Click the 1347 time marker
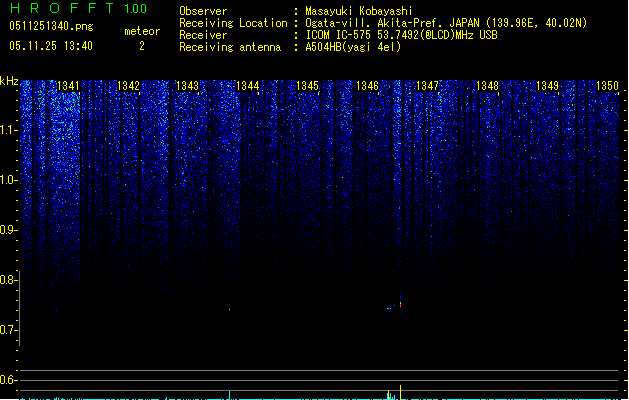 [428, 85]
